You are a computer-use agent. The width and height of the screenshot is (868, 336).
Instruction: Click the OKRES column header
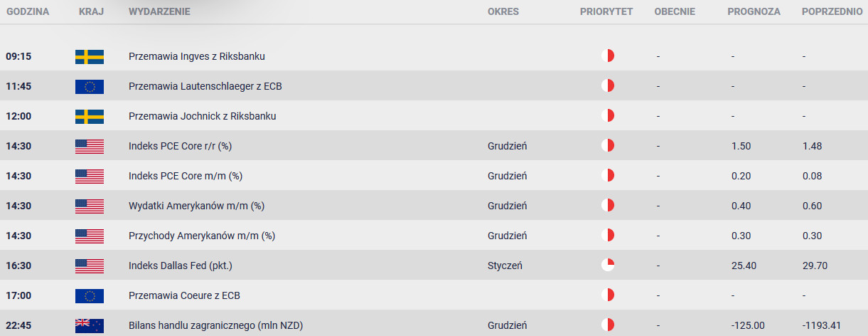[503, 12]
